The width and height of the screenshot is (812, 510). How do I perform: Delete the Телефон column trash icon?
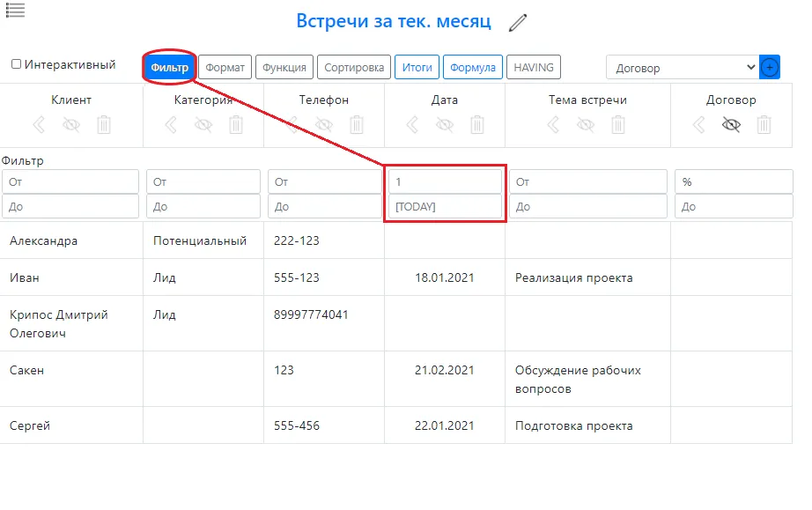click(x=357, y=125)
